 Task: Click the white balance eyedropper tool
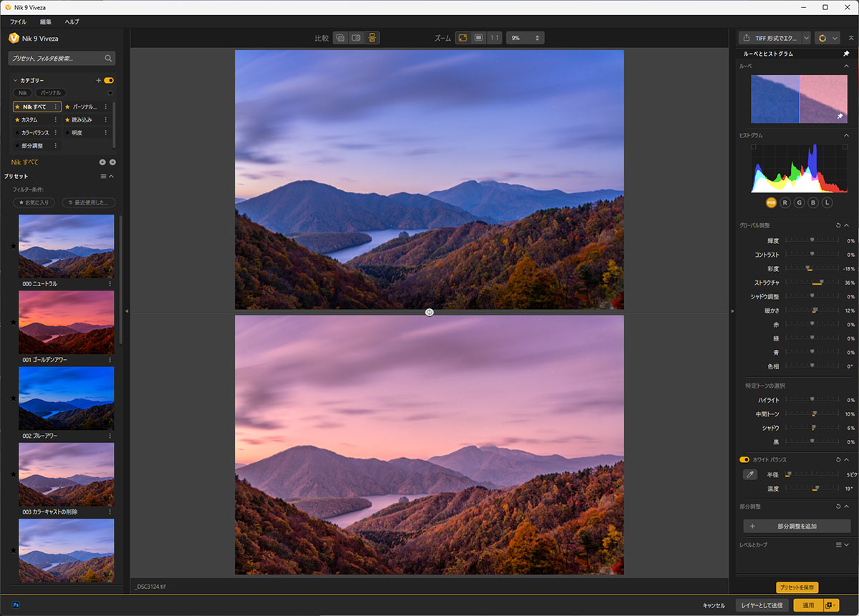[x=749, y=474]
